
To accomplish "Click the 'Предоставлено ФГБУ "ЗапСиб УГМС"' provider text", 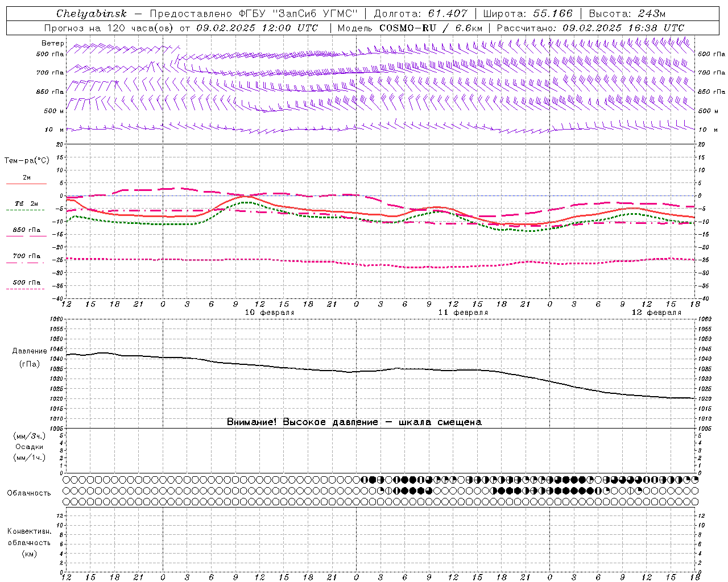I will coord(253,14).
